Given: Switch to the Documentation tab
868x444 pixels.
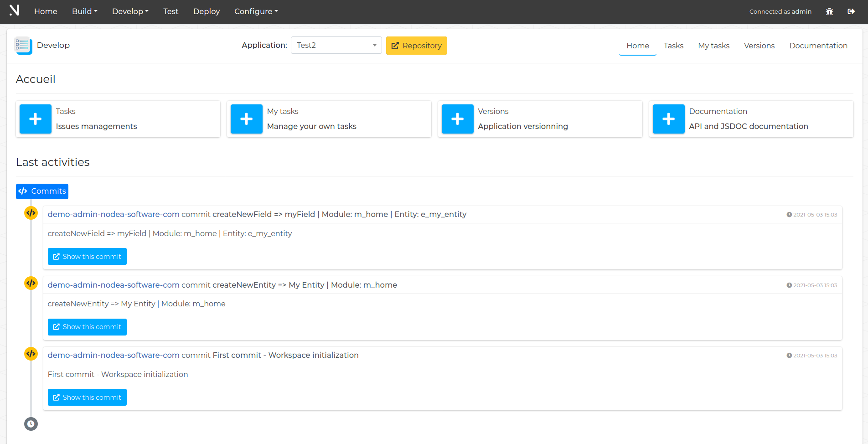Looking at the screenshot, I should (818, 46).
